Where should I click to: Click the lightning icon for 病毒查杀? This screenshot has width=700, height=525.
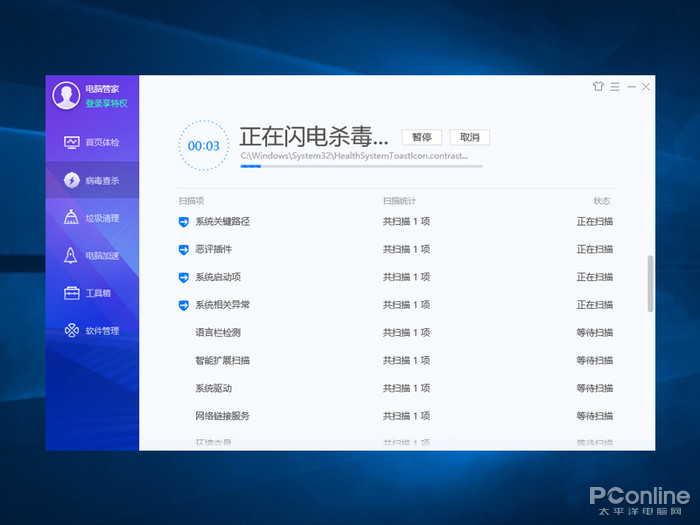pyautogui.click(x=71, y=180)
